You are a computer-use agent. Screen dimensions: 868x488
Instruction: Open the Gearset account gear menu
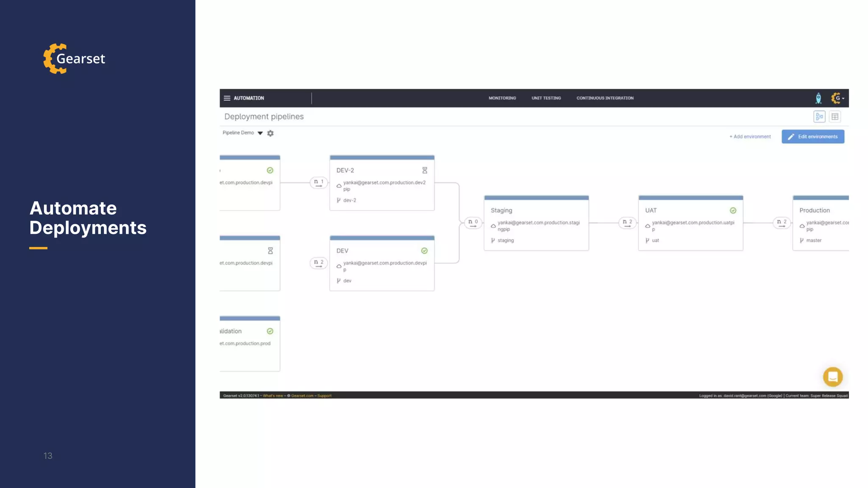(x=837, y=98)
